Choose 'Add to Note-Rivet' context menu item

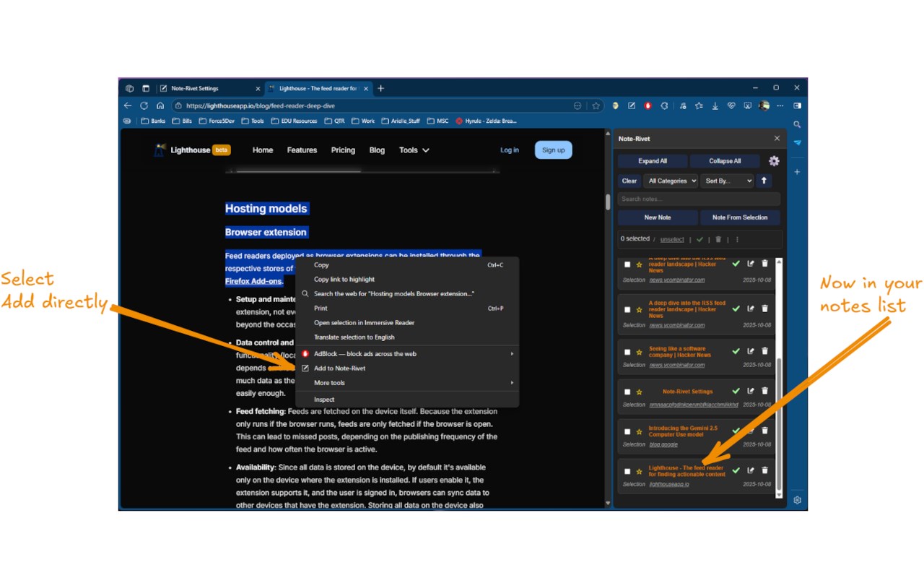409,368
